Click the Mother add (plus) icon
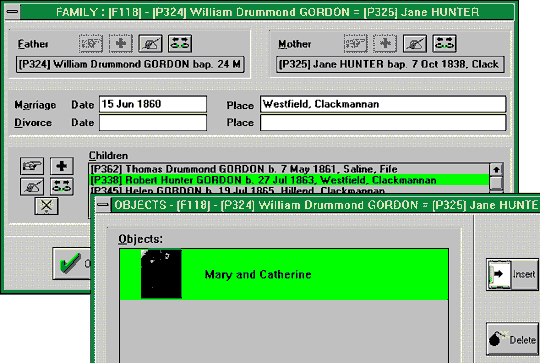 click(x=385, y=44)
